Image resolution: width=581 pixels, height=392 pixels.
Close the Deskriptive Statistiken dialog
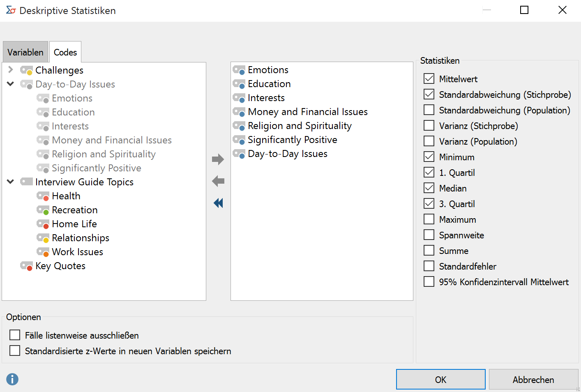click(563, 10)
